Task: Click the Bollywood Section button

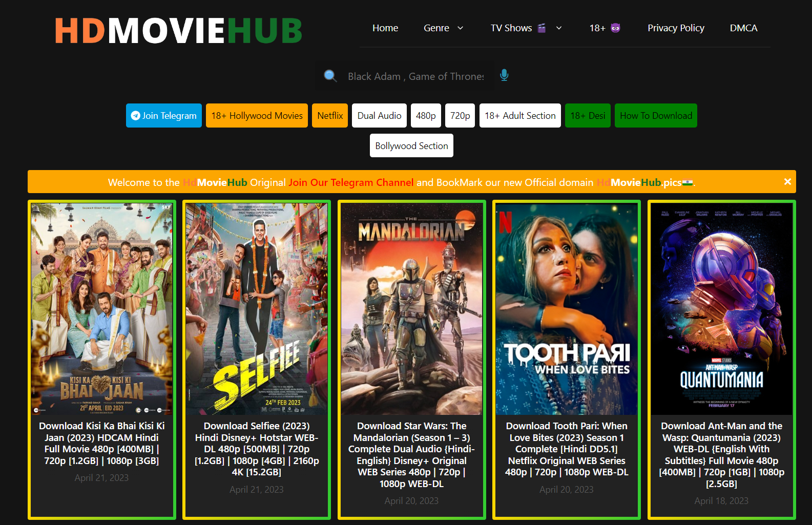Action: pos(411,145)
